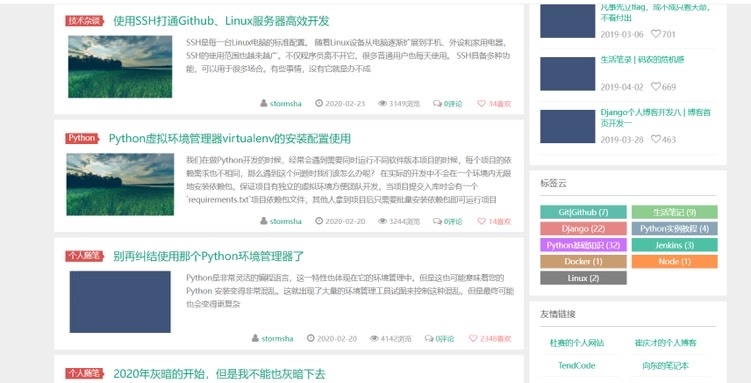Open sidebar article 生活笔录 | 码农的危机感
Screen dimensions: 751x383
pyautogui.click(x=642, y=60)
